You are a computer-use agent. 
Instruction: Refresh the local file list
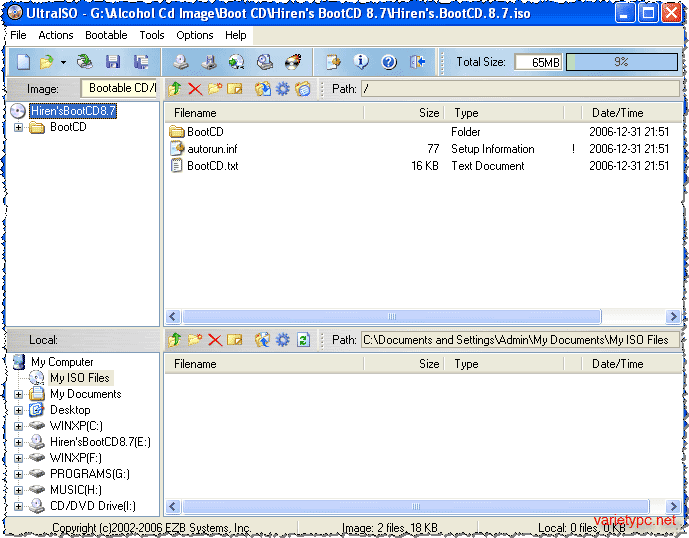tap(303, 340)
